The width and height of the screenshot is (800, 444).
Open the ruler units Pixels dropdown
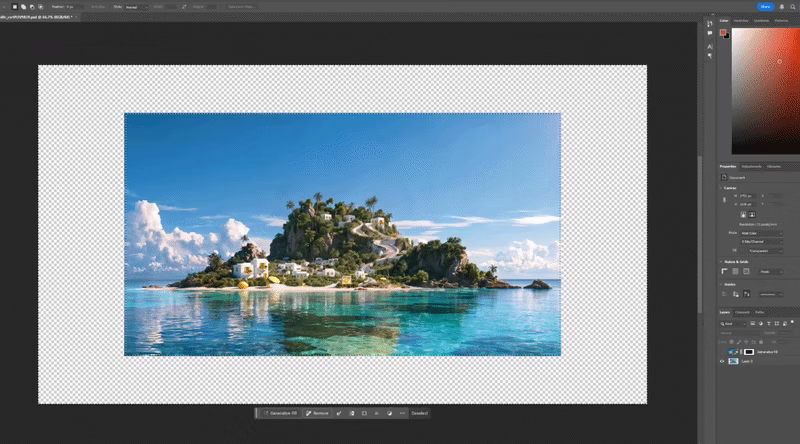coord(769,272)
